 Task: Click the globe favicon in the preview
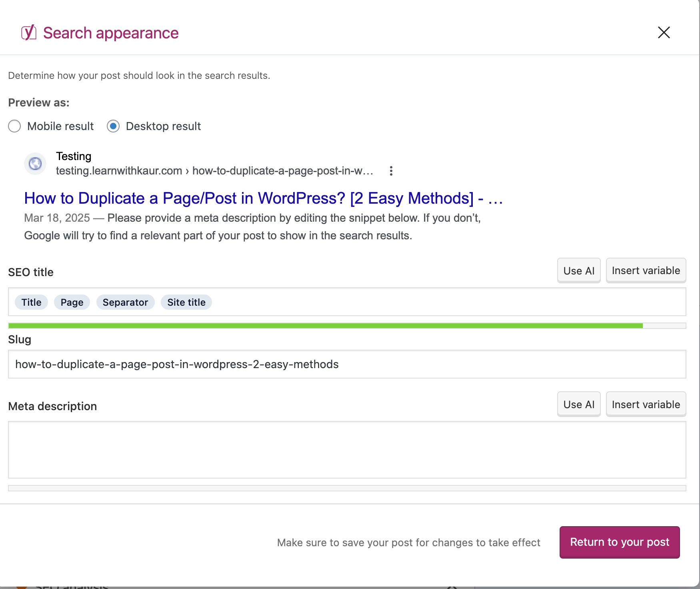[35, 163]
